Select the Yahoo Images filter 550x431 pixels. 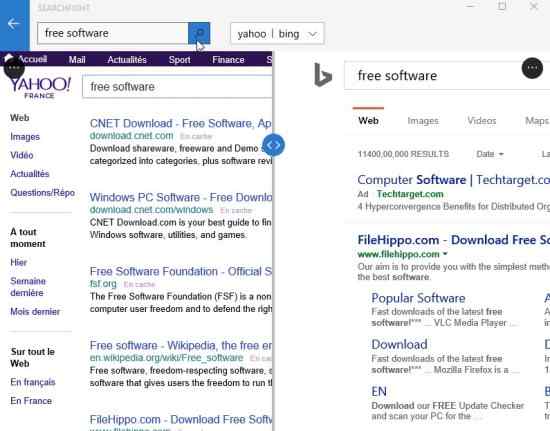pyautogui.click(x=25, y=136)
